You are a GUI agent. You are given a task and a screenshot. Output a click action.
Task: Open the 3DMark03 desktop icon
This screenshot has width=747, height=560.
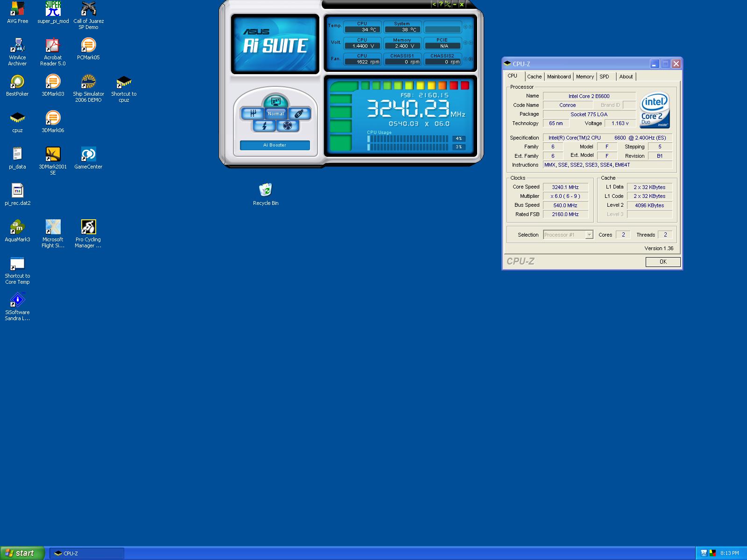click(53, 85)
